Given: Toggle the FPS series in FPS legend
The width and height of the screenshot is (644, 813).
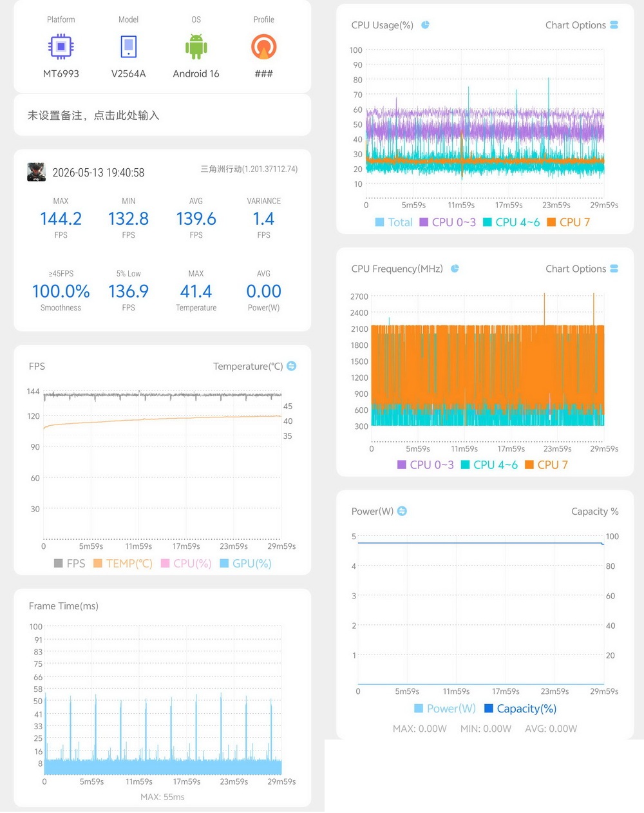Looking at the screenshot, I should 70,563.
